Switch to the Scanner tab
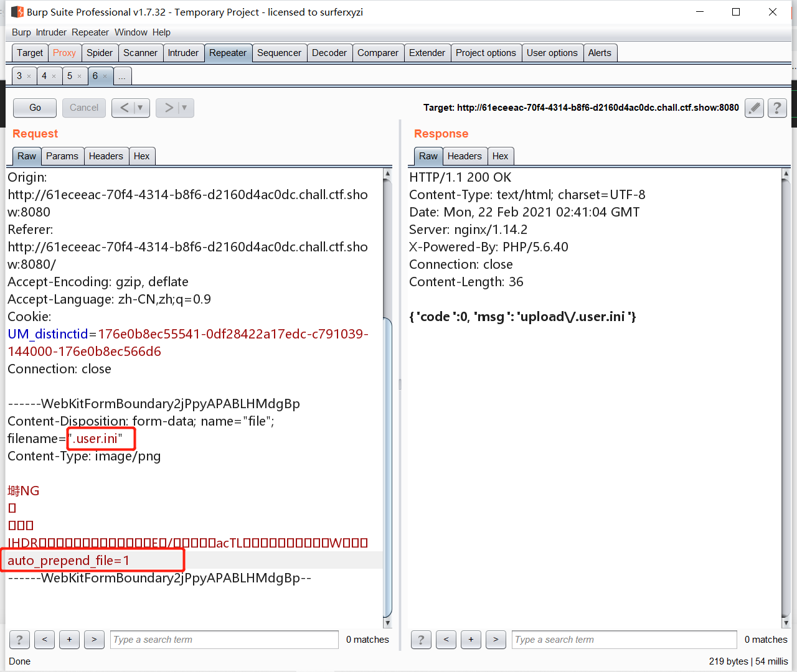Image resolution: width=797 pixels, height=672 pixels. click(x=140, y=53)
